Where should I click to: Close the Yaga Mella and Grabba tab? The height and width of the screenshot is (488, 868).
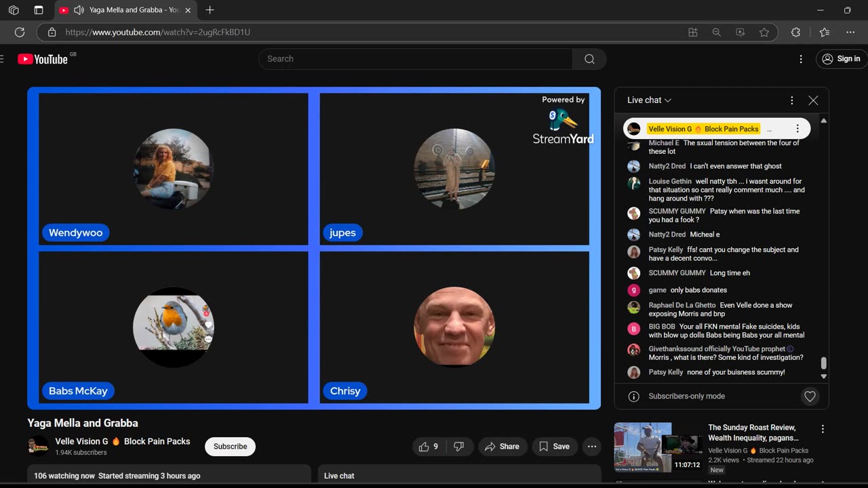pos(188,10)
